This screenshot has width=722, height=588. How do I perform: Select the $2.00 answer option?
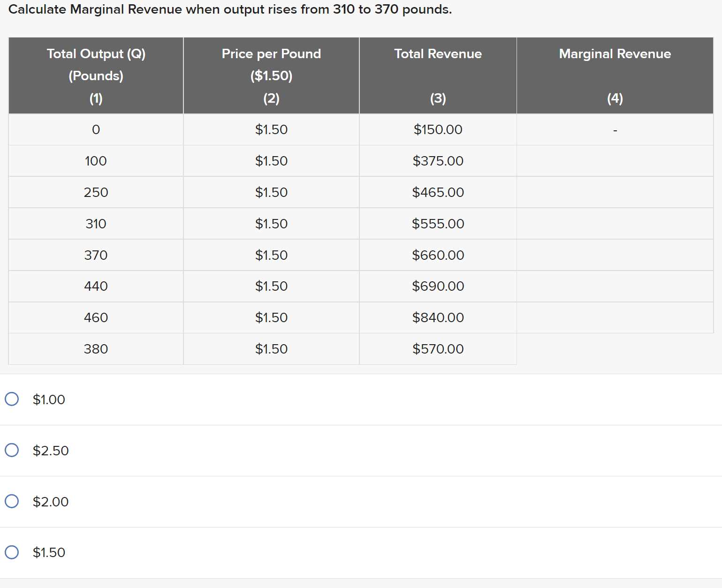click(x=12, y=501)
